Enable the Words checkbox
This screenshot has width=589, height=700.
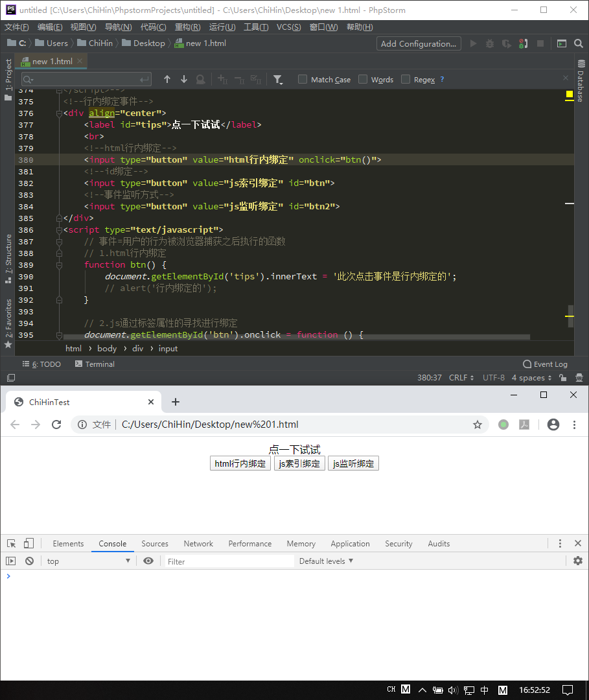[x=363, y=79]
